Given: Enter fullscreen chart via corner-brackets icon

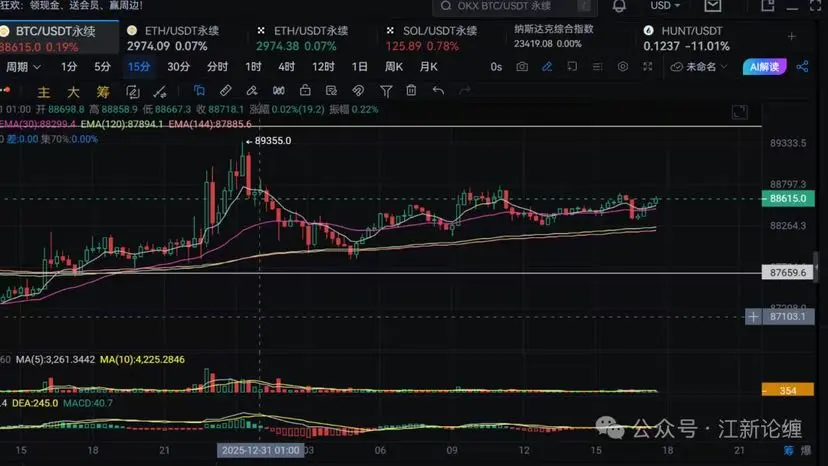Looking at the screenshot, I should pyautogui.click(x=647, y=67).
